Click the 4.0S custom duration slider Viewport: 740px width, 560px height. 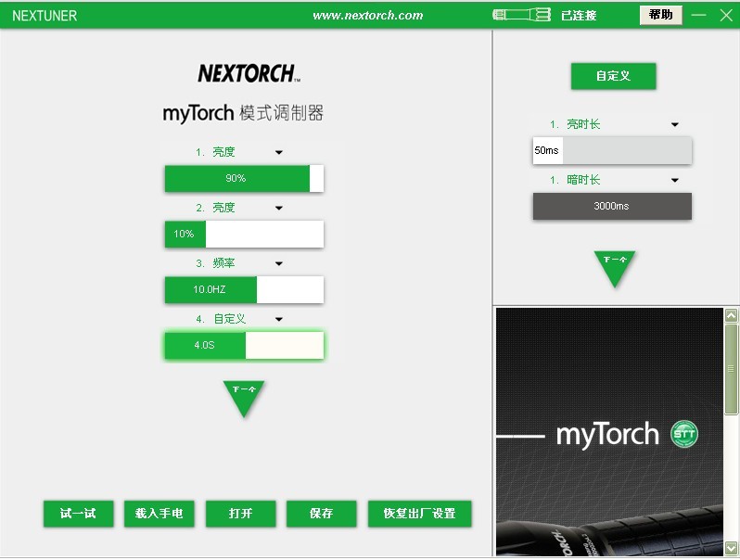click(244, 345)
